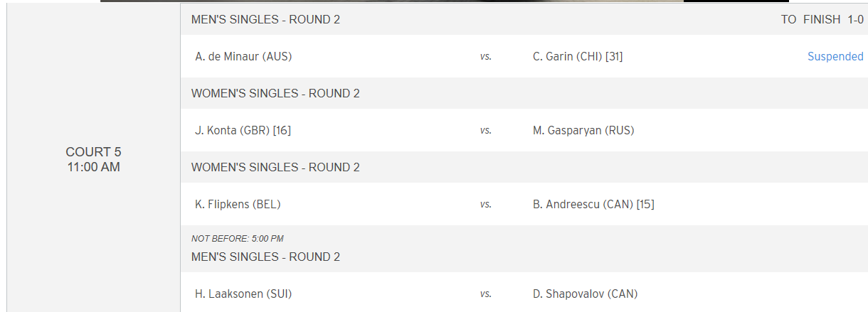Click the first Men's Singles Round 2 header

(x=265, y=20)
